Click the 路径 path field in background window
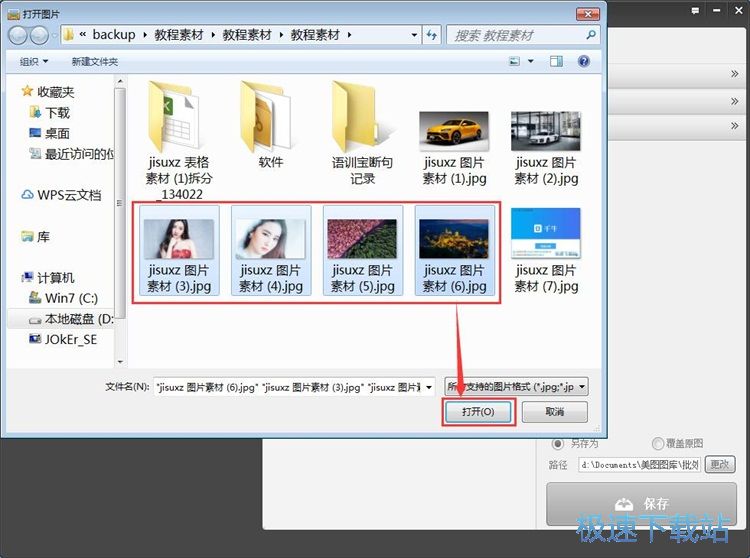Viewport: 750px width, 558px height. (639, 464)
